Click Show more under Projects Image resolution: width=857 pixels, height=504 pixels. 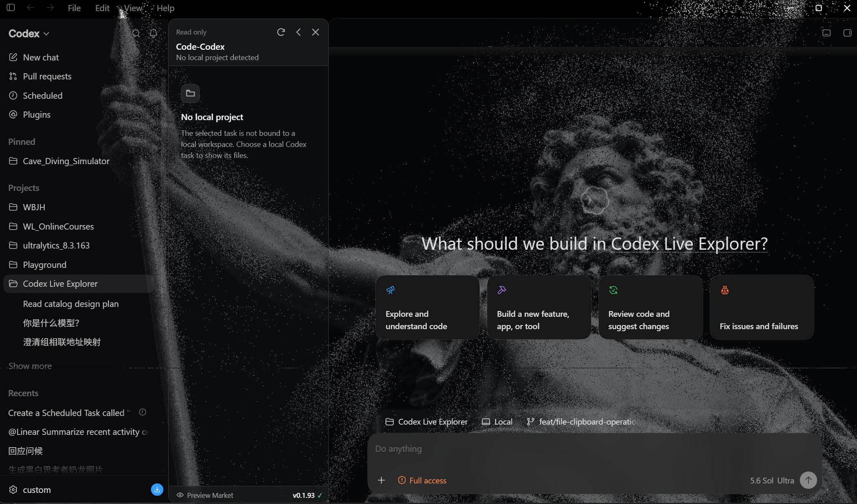click(x=30, y=366)
